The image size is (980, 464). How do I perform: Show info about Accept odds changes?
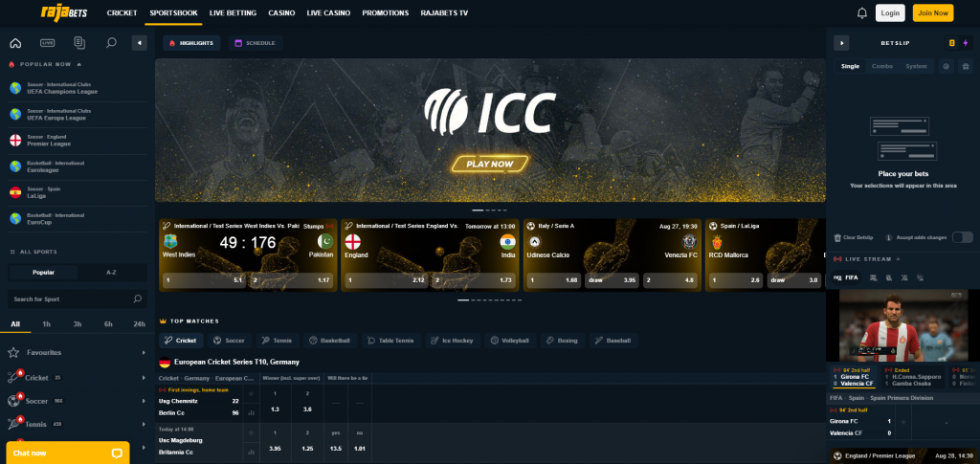(x=887, y=238)
